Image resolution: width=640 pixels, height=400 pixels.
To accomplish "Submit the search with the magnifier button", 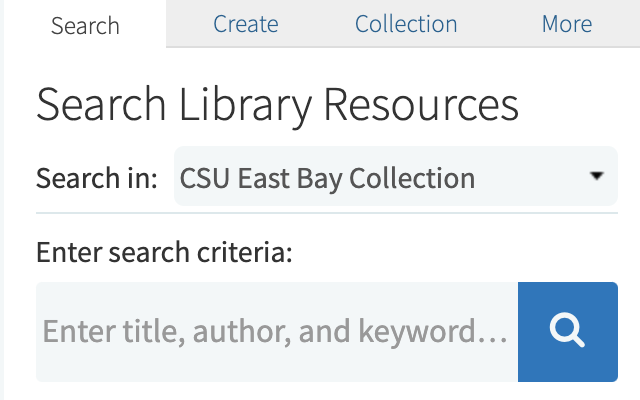I will (x=567, y=331).
